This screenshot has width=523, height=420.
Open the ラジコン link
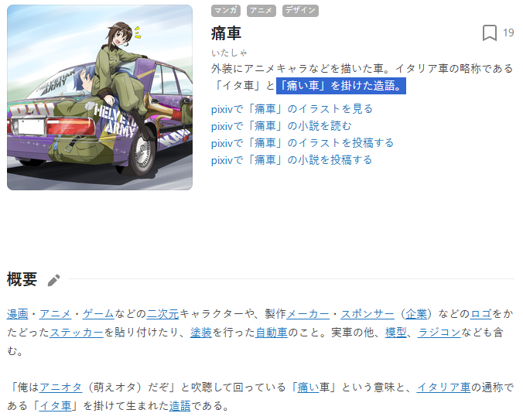(439, 333)
